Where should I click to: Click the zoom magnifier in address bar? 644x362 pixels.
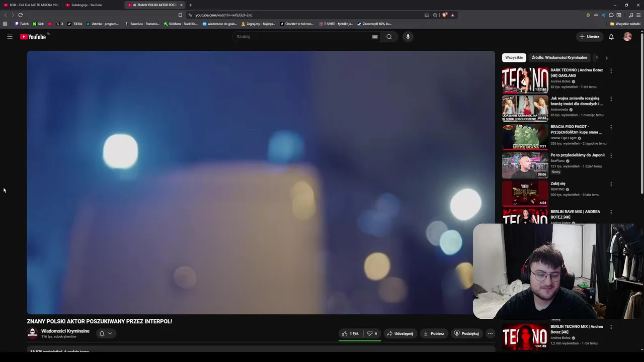coord(435,15)
